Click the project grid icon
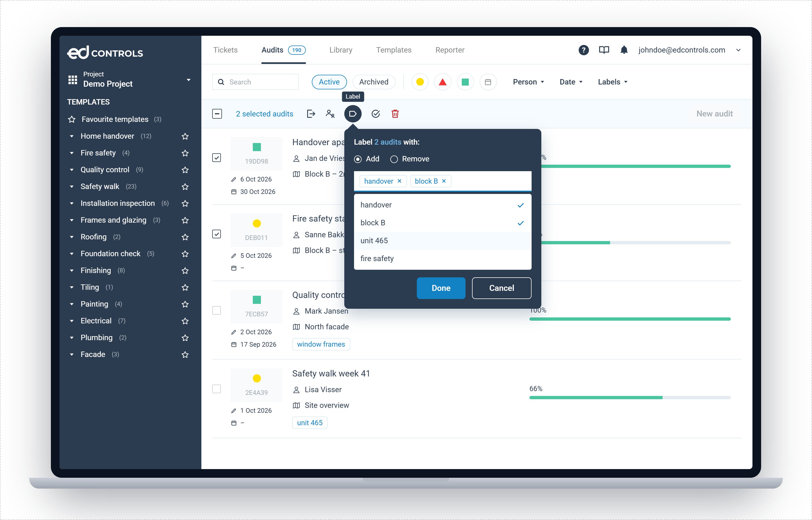This screenshot has width=812, height=520. coord(73,80)
